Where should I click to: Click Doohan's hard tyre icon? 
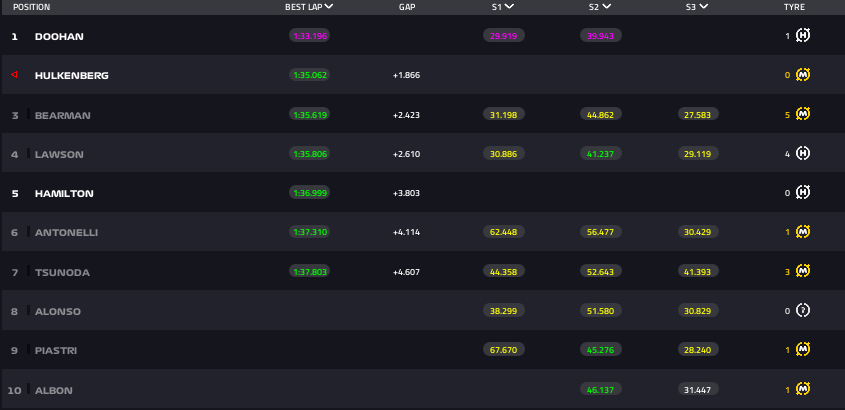click(x=802, y=36)
